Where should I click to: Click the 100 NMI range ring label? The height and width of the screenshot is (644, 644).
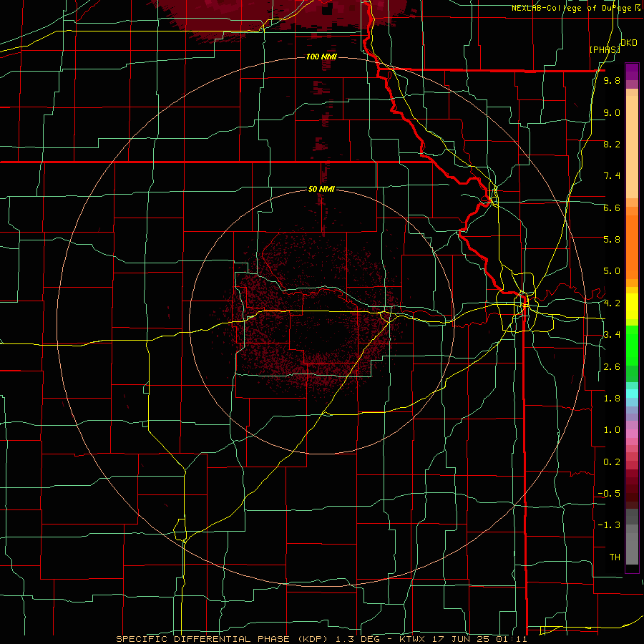pos(321,57)
